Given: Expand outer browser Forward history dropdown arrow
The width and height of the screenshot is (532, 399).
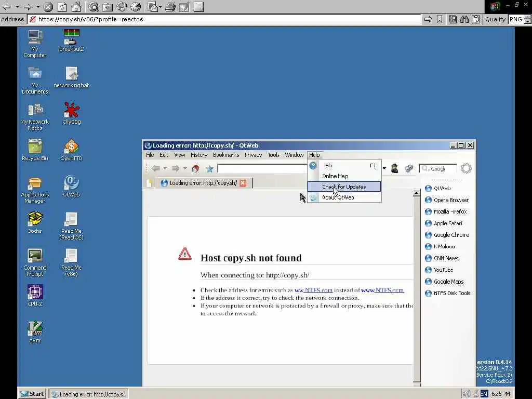Looking at the screenshot, I should pos(38,6).
